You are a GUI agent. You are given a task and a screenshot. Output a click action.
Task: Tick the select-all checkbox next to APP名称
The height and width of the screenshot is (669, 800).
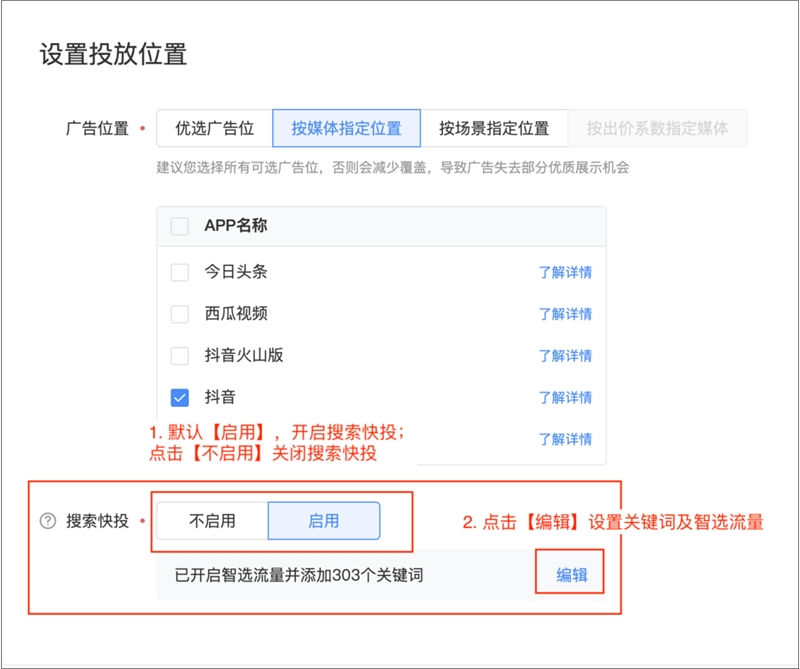point(180,226)
